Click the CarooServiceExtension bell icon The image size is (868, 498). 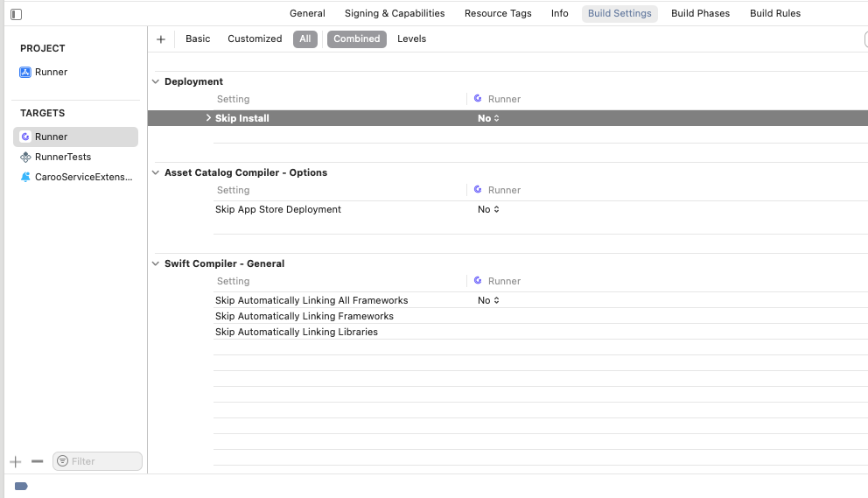click(24, 178)
